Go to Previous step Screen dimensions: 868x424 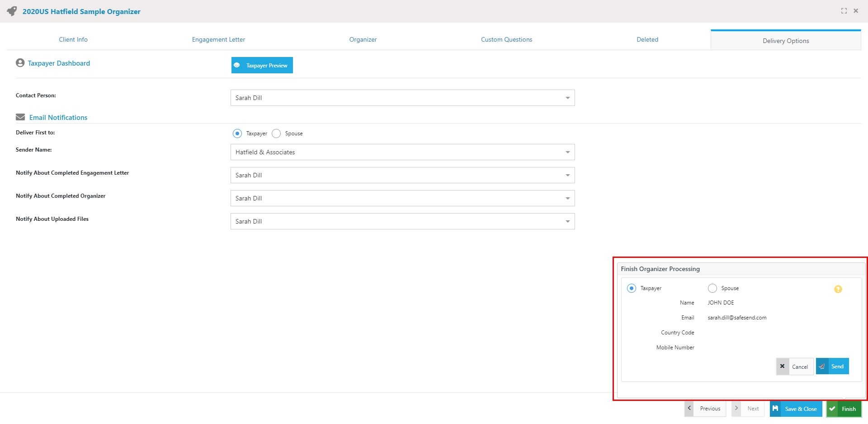coord(705,409)
